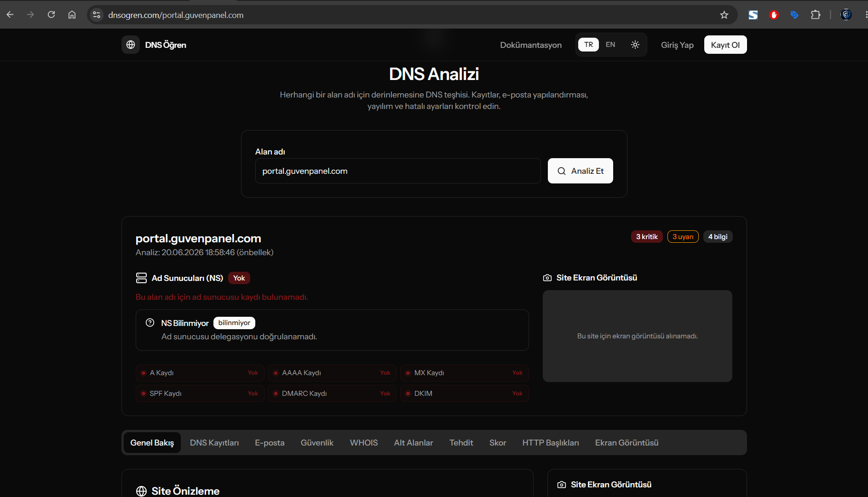Click the Site Önizleme globe icon

pyautogui.click(x=141, y=491)
